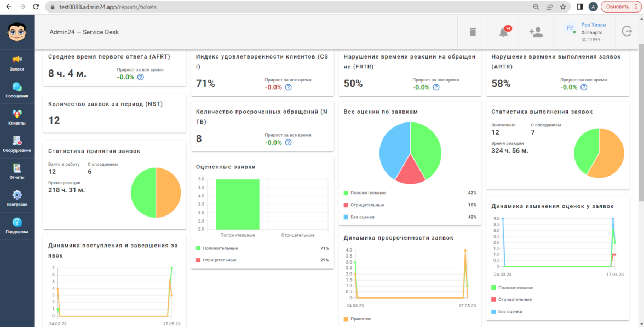Viewport: 644px width, 327px height.
Task: Open notifications bell with 14 badge
Action: 503,32
